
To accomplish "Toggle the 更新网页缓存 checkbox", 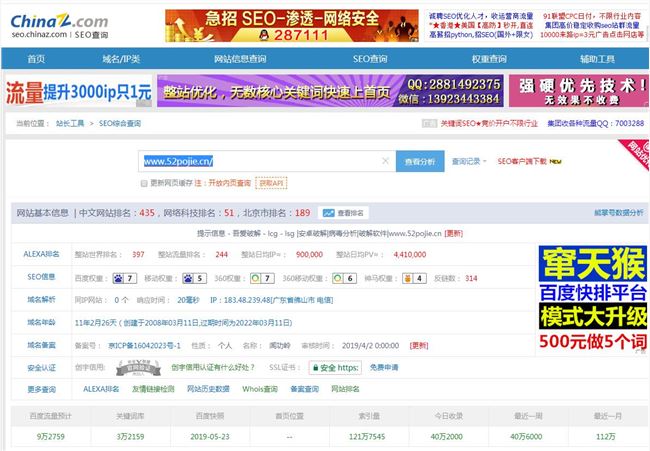I will [144, 183].
